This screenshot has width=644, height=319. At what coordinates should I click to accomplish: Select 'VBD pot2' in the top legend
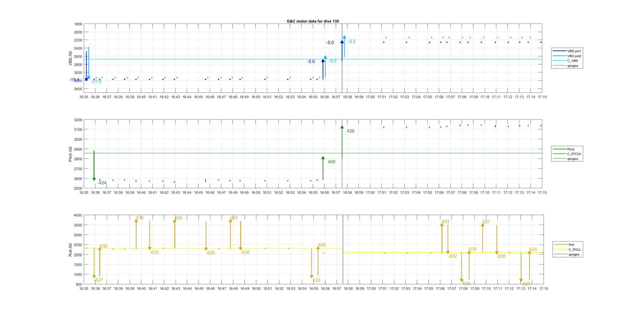coord(575,56)
